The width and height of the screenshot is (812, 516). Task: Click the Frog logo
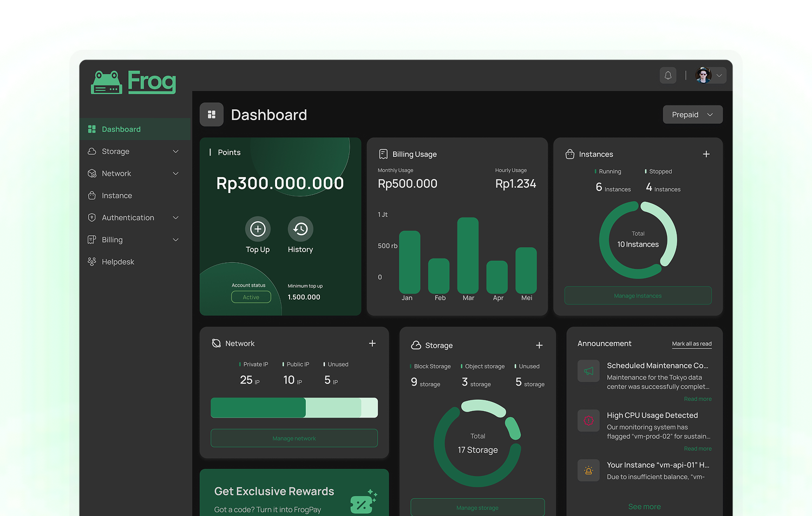pos(134,82)
